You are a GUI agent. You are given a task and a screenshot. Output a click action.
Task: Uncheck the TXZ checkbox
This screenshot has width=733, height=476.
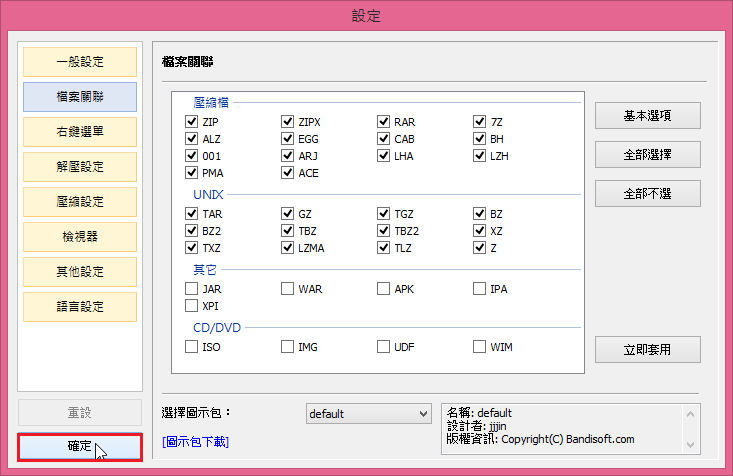[x=191, y=248]
